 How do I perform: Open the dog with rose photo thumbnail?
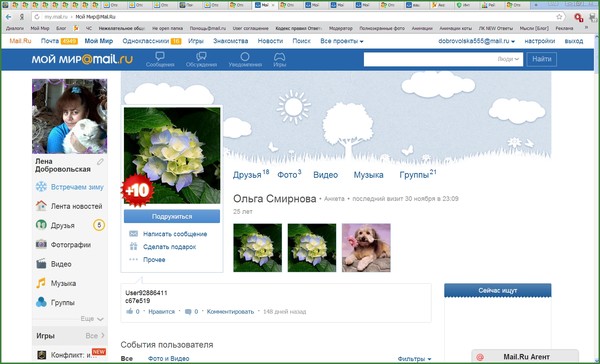[x=366, y=248]
